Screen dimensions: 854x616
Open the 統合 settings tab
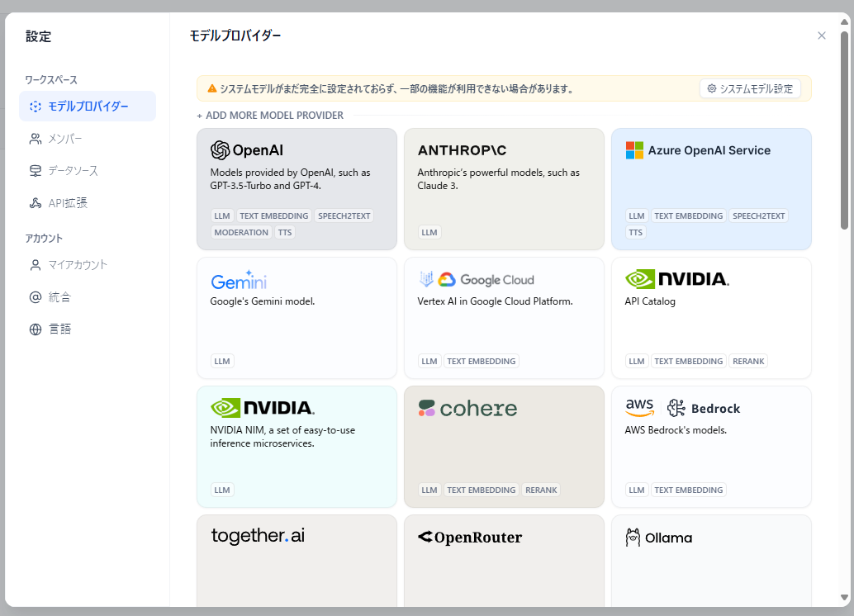point(88,297)
